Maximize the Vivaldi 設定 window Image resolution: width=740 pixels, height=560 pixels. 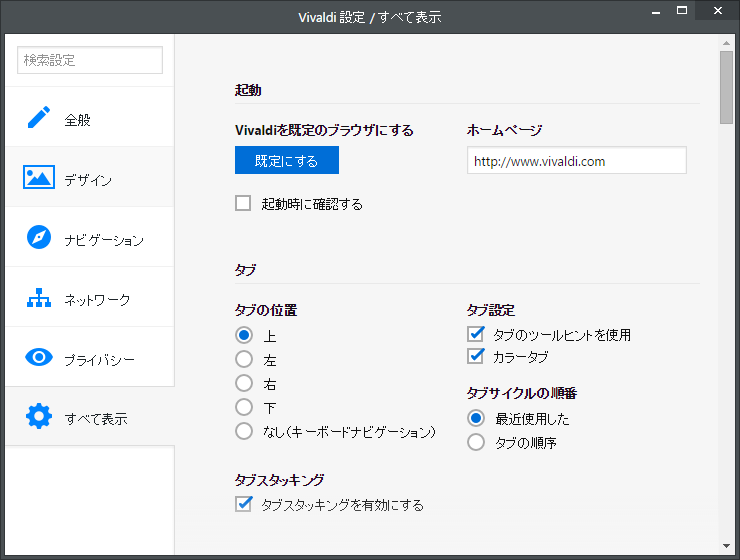coord(682,10)
